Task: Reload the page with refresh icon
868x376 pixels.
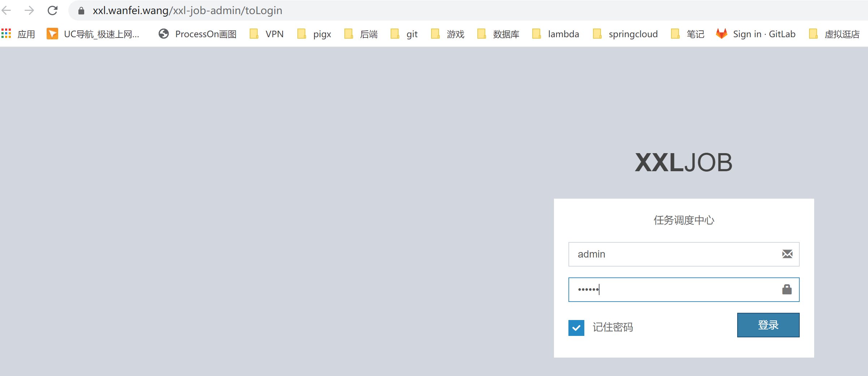Action: pos(53,10)
